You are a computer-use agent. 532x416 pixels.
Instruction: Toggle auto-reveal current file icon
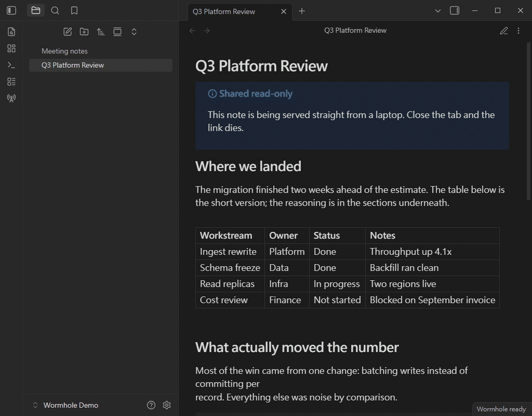pos(117,32)
